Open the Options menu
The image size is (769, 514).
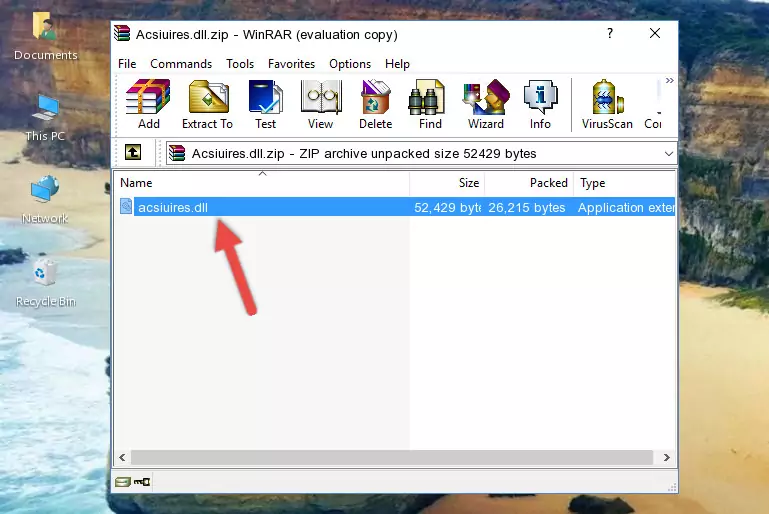[350, 64]
